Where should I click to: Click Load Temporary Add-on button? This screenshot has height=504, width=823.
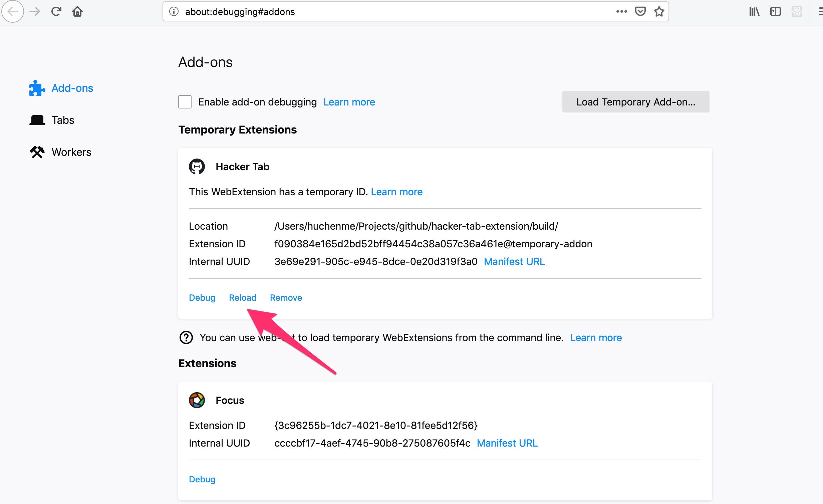click(636, 102)
